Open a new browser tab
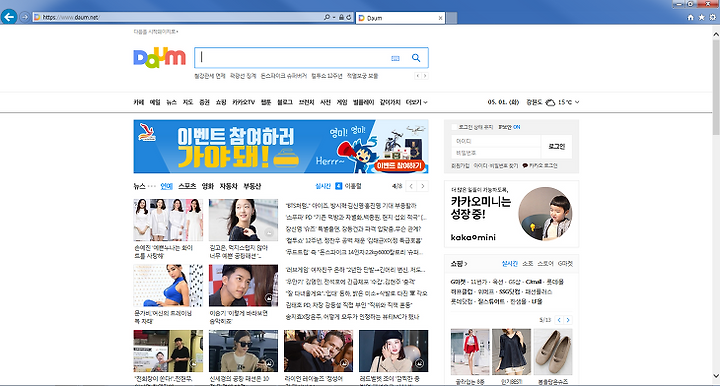 (452, 18)
